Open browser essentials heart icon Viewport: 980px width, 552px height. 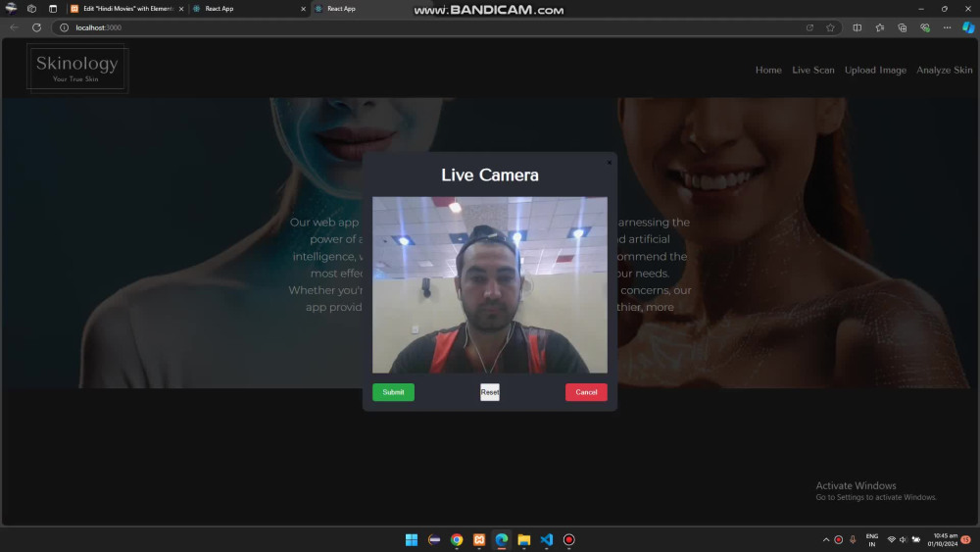point(924,27)
